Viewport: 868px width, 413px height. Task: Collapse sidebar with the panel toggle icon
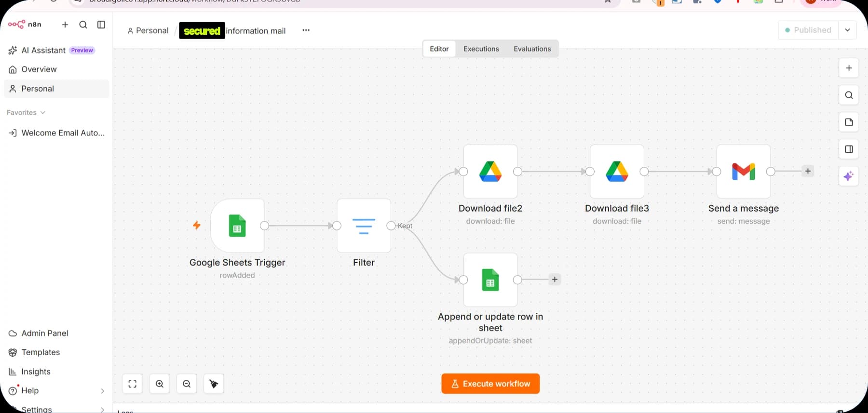[x=101, y=25]
